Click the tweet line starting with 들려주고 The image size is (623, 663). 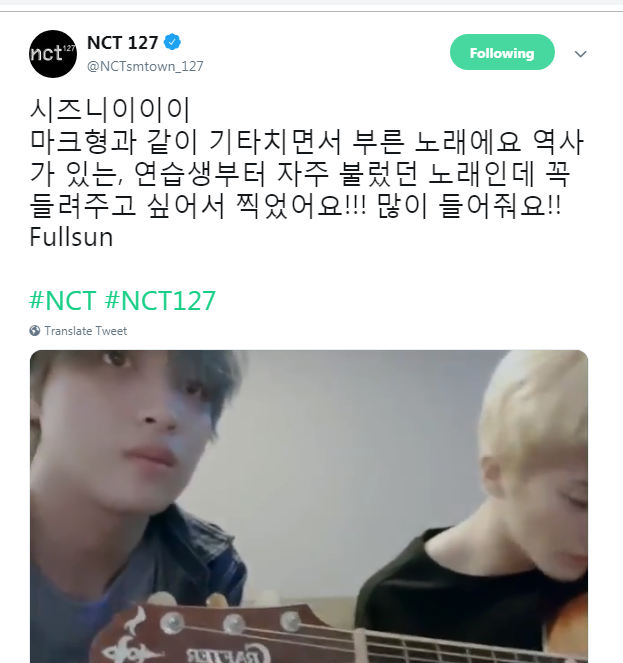pyautogui.click(x=295, y=205)
